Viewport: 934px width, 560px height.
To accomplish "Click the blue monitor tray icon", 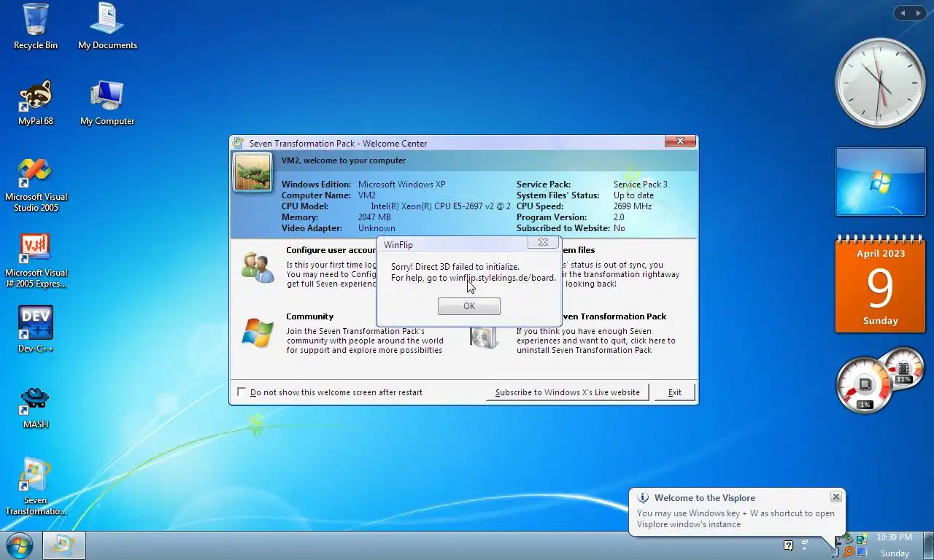I will pos(862,551).
